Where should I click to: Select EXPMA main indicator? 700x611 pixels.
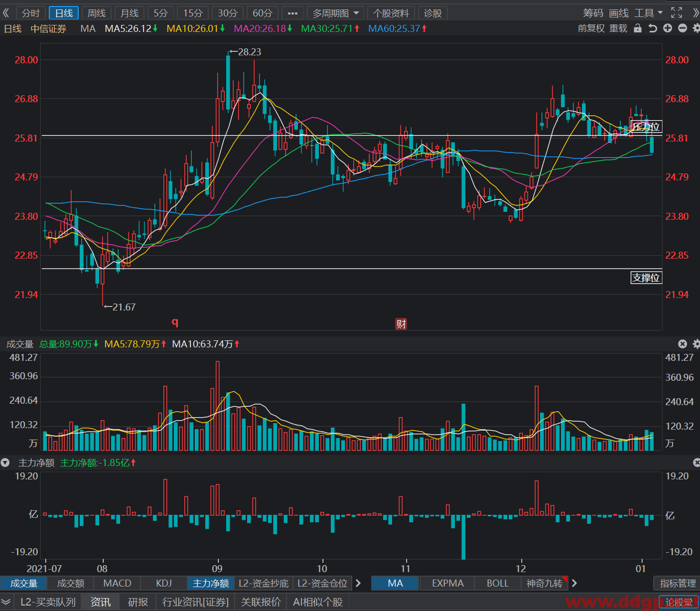coord(447,583)
